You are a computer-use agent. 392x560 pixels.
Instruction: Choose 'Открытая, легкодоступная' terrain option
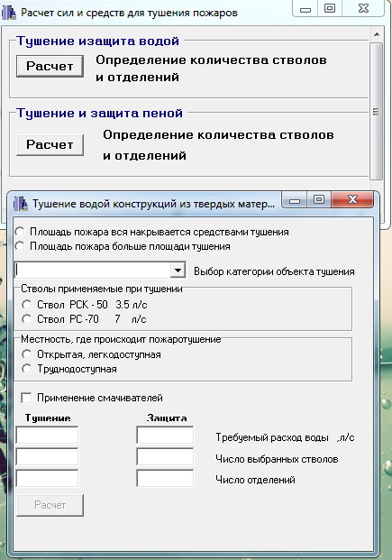tap(26, 354)
